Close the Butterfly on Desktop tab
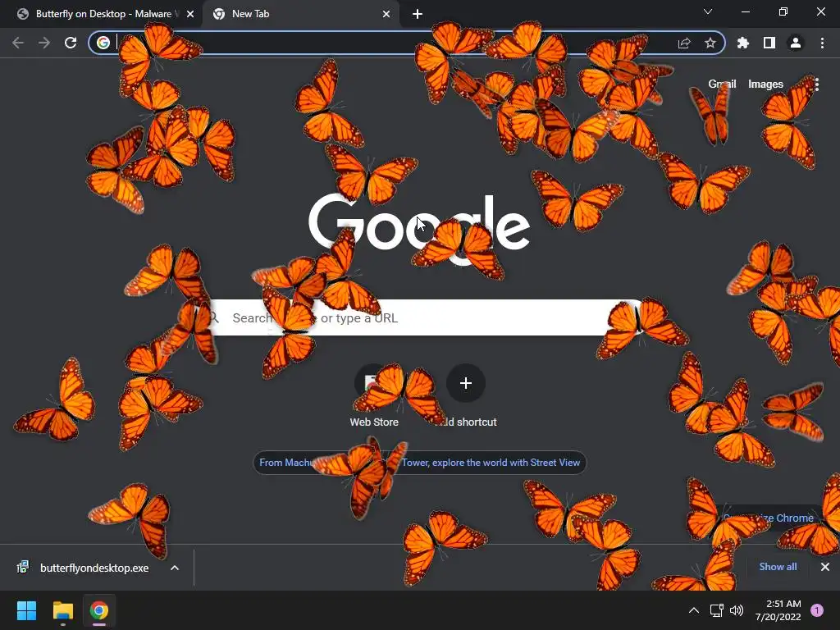 click(x=190, y=14)
